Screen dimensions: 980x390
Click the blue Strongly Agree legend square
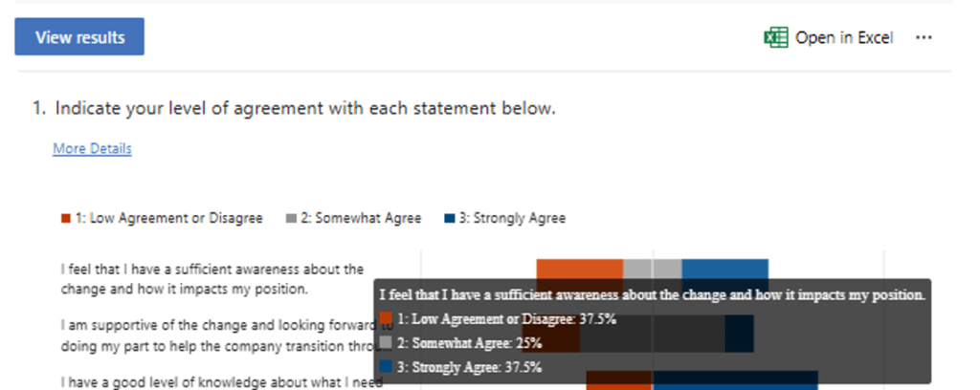[449, 218]
